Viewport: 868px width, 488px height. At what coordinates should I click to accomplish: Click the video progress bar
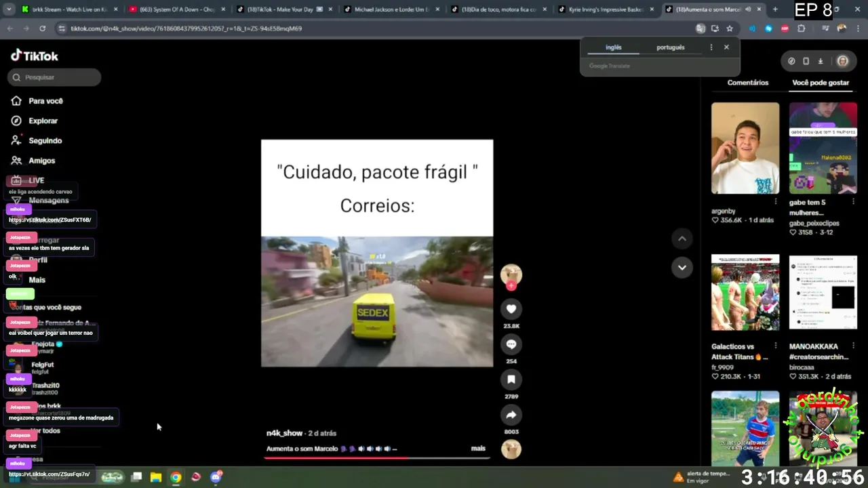click(x=377, y=457)
